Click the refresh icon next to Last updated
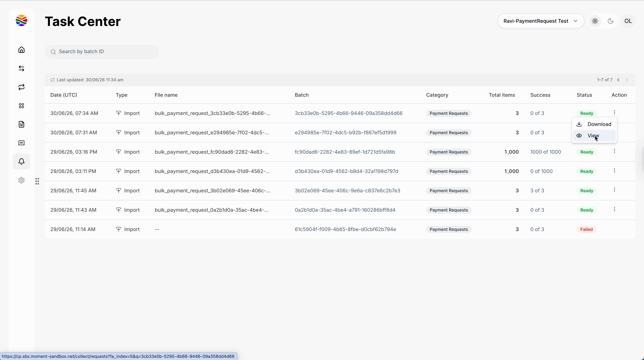 [x=52, y=80]
